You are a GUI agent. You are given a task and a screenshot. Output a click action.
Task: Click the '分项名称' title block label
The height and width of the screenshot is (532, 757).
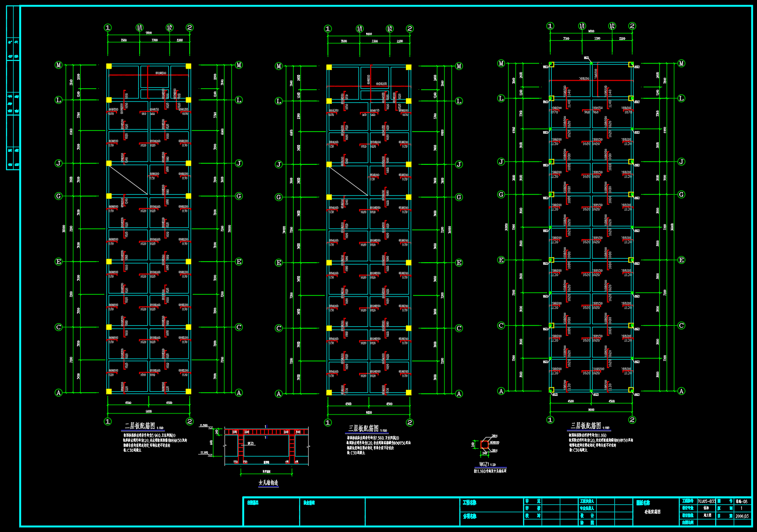click(470, 516)
